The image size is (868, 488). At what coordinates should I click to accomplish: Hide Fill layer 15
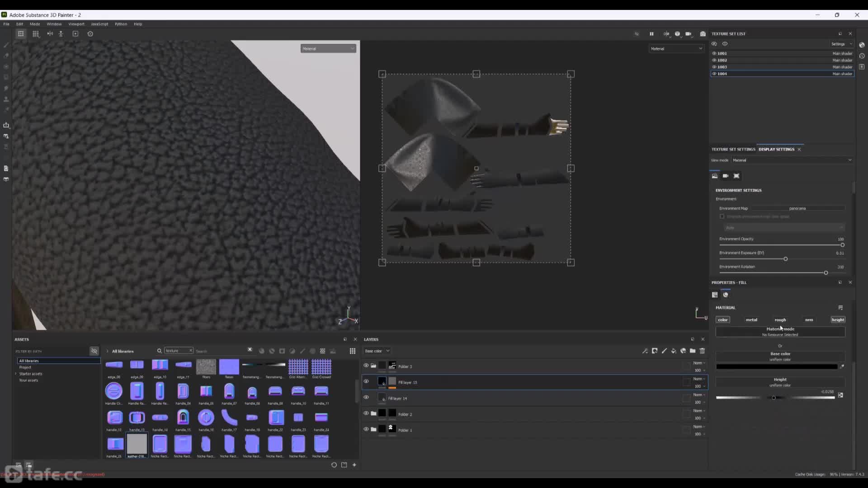click(x=366, y=381)
